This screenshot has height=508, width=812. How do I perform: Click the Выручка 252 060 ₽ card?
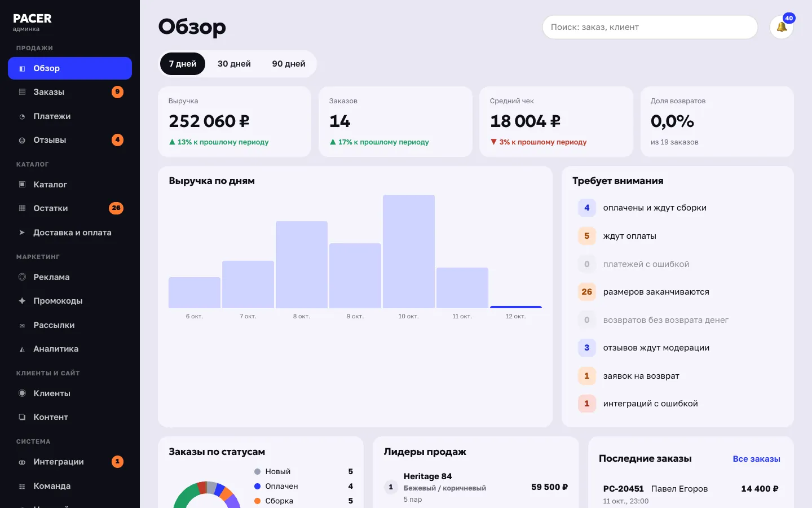[x=235, y=121]
